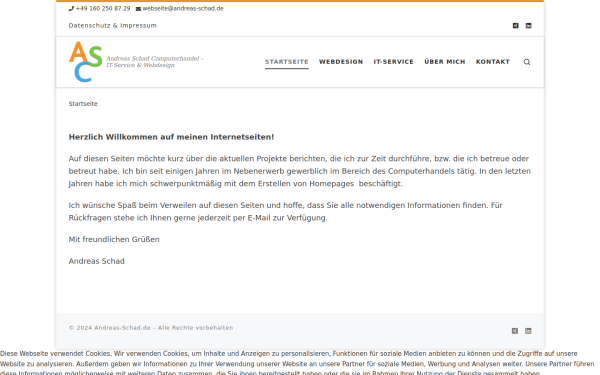The width and height of the screenshot is (600, 375).
Task: Click the paragraph starting Ich wünsche Spaß
Action: pyautogui.click(x=285, y=212)
